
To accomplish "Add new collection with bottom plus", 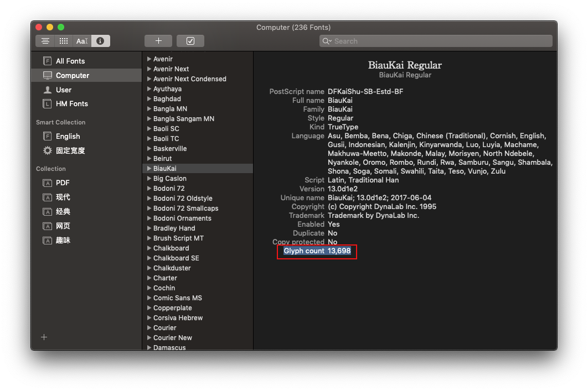I will [44, 337].
